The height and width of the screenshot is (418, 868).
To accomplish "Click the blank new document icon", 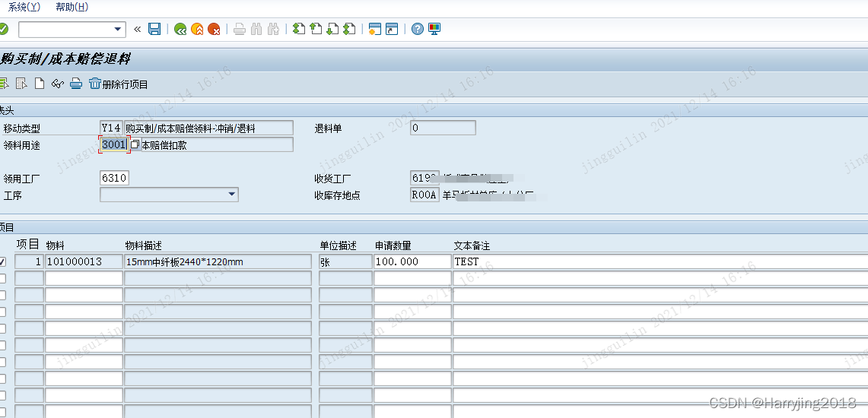I will click(40, 84).
